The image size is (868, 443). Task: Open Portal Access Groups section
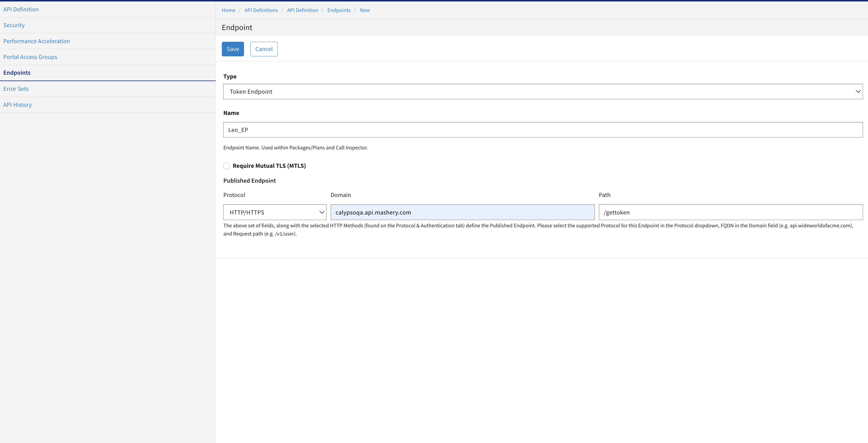(30, 57)
